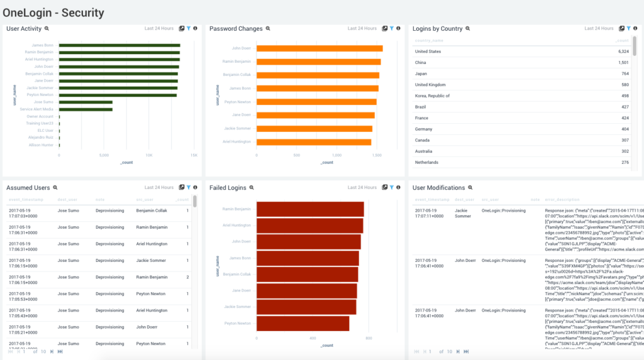Sort Assumed Users by dest_user header
644x360 pixels.
coord(67,200)
